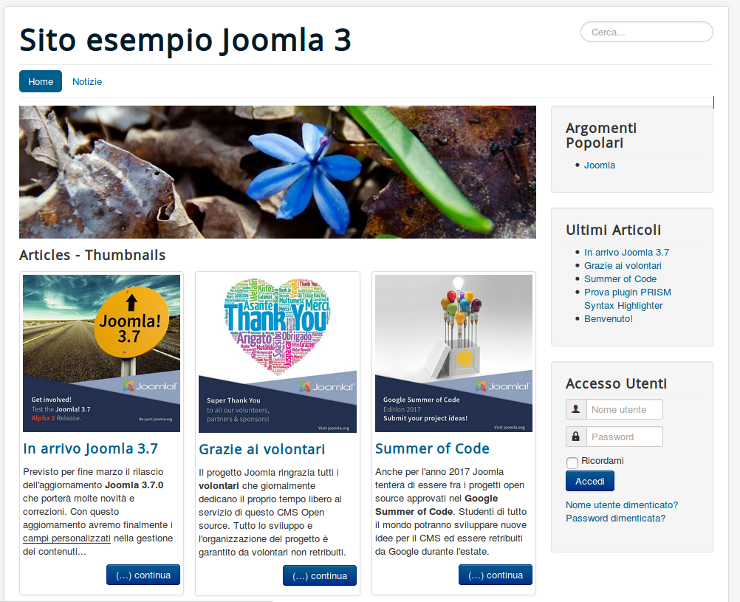The height and width of the screenshot is (602, 740).
Task: Open the Joomla popular tag link
Action: (599, 165)
